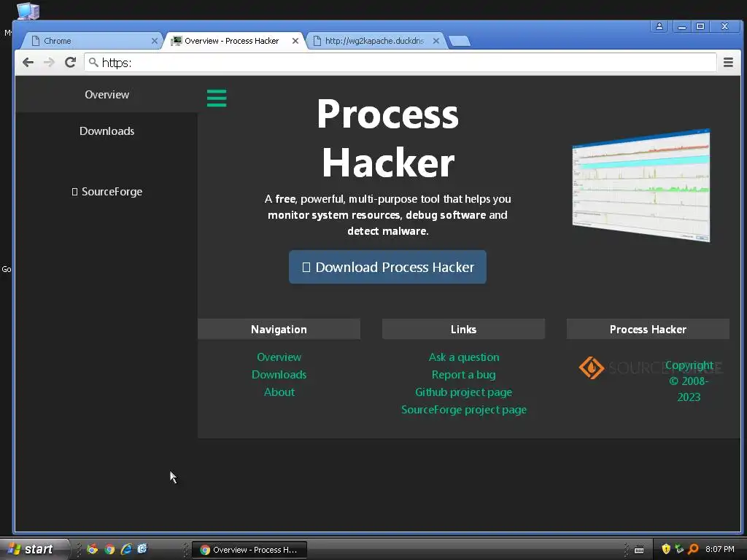Go back using the browser back arrow
Screen dimensions: 747x560
pos(28,63)
